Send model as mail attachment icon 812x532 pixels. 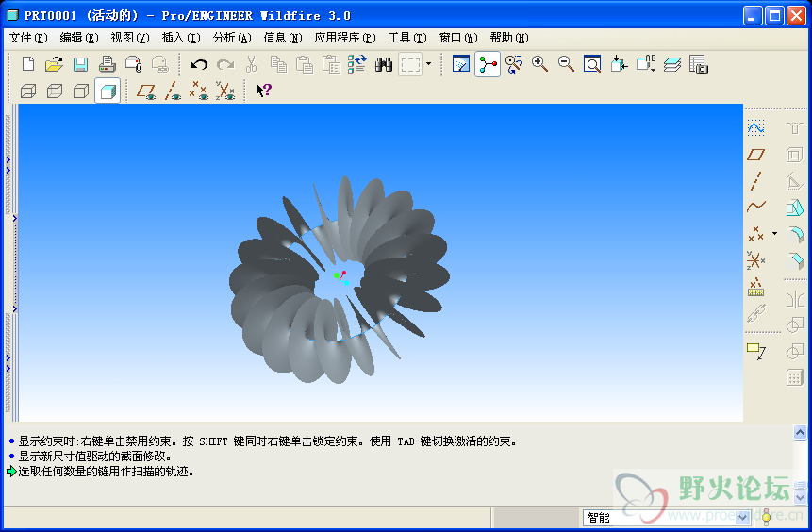[134, 64]
